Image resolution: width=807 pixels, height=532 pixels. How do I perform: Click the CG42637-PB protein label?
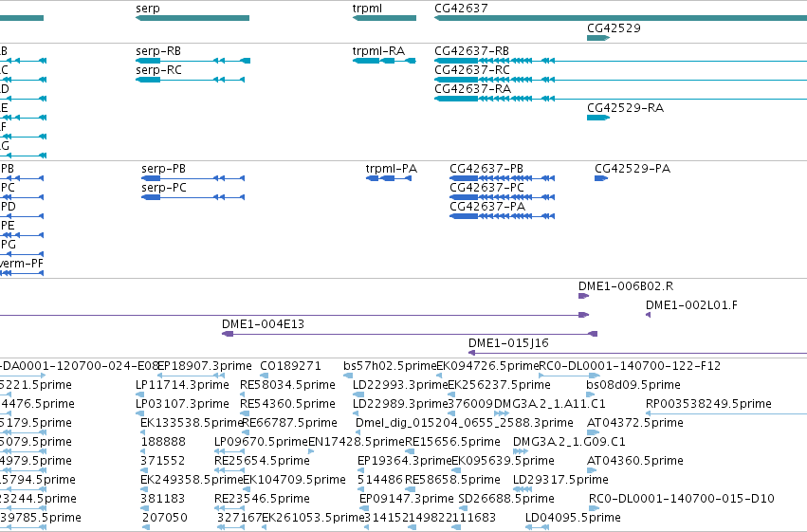(486, 169)
